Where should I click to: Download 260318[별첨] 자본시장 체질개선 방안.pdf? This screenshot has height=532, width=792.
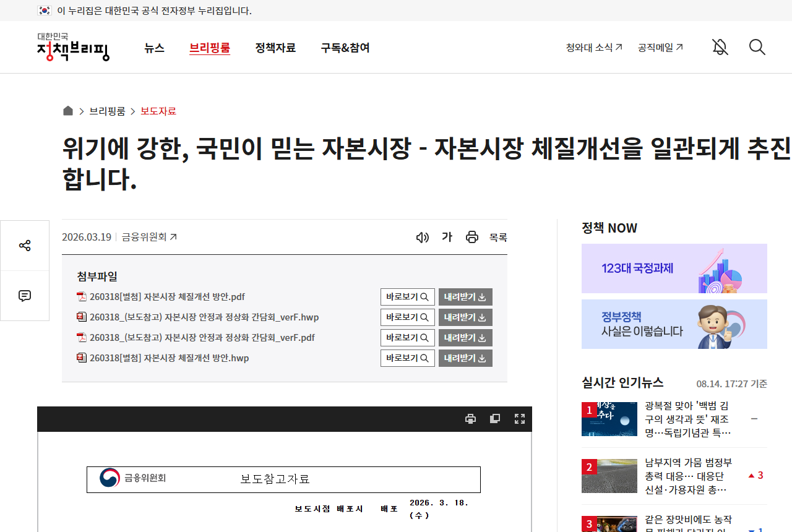pos(465,297)
